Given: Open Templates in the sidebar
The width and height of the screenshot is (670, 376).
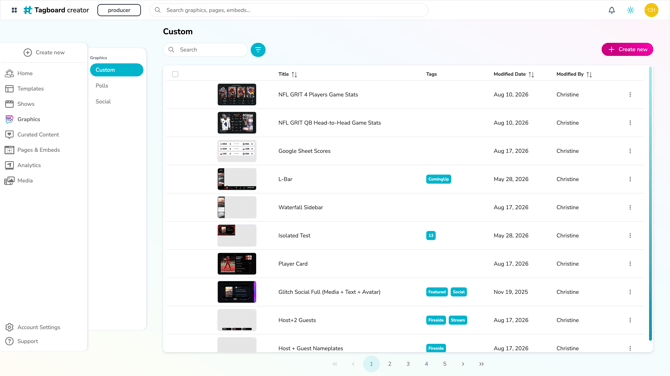Looking at the screenshot, I should point(30,89).
